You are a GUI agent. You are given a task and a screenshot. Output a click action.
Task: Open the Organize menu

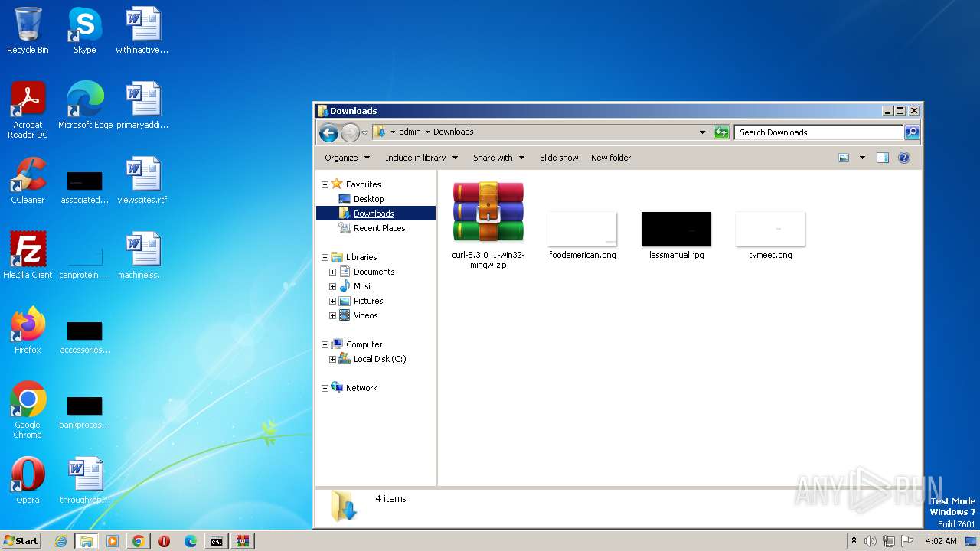(x=347, y=158)
